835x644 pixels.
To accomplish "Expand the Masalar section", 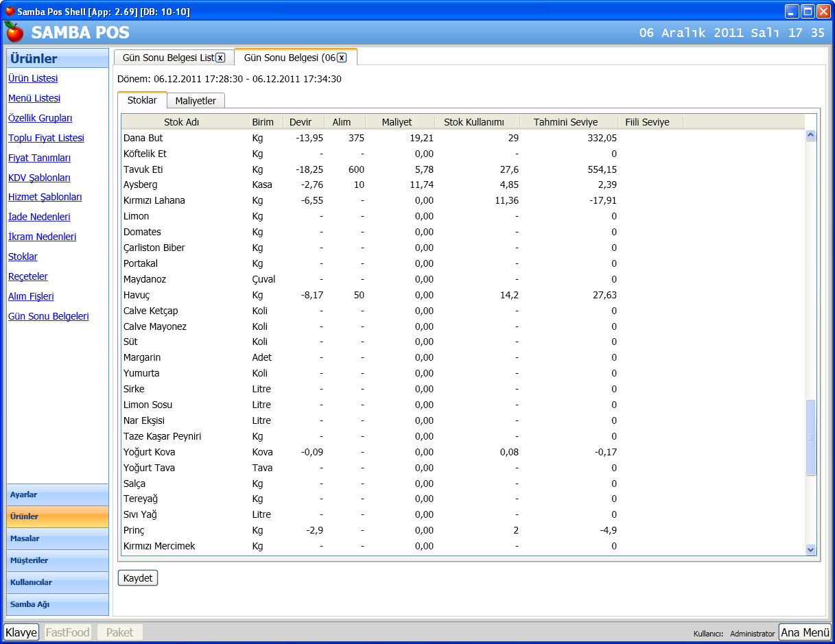I will pyautogui.click(x=58, y=538).
